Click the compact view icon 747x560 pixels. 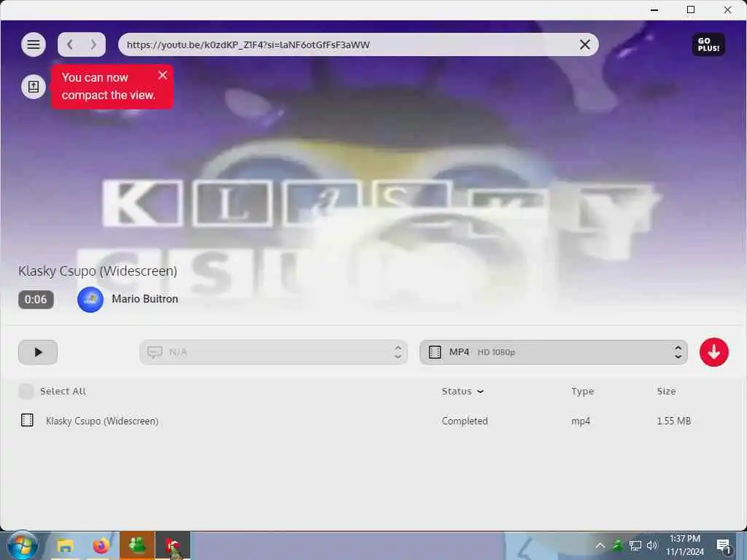point(34,87)
